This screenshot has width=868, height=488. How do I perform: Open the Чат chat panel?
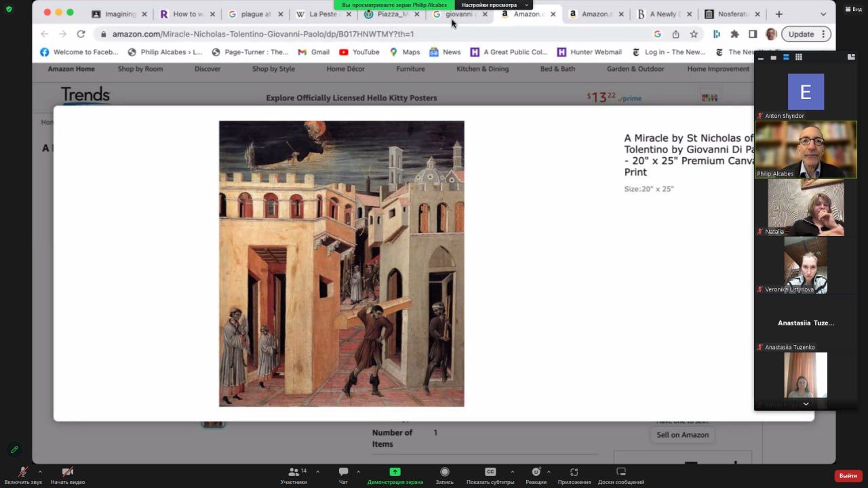[343, 475]
